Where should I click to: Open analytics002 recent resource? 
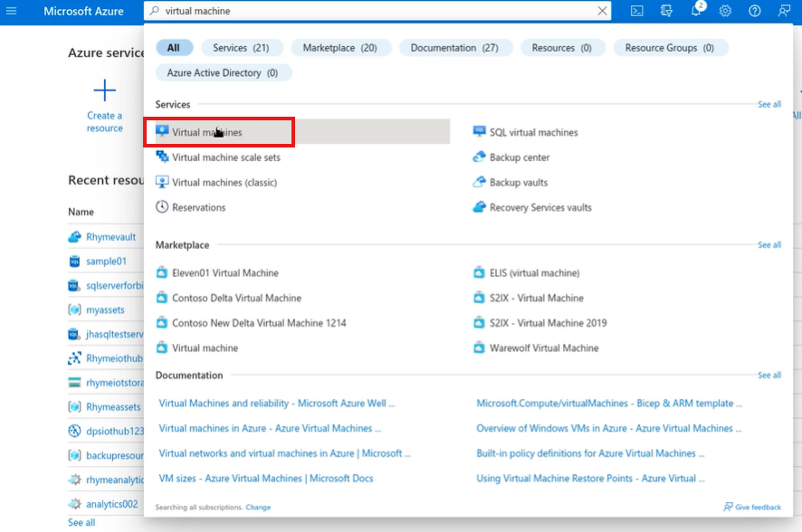tap(111, 504)
